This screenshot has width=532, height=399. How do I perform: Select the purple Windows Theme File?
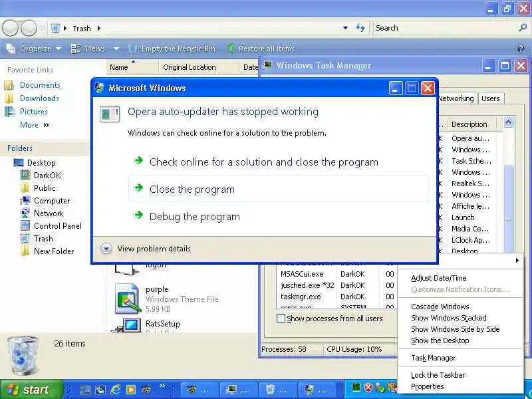[167, 299]
